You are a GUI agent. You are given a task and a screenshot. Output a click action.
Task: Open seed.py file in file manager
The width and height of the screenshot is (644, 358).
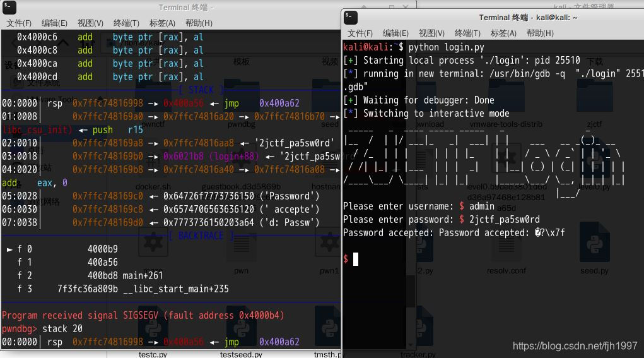coord(594,247)
